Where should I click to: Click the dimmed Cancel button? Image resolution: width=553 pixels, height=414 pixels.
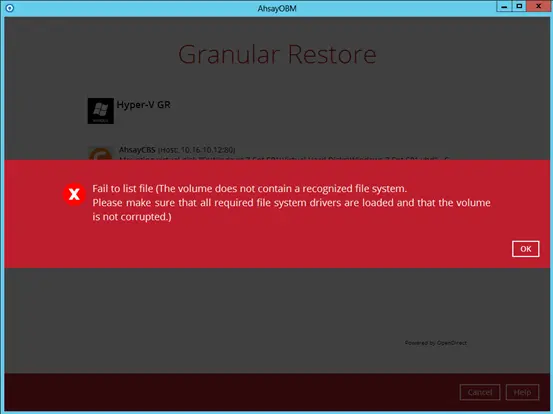pos(480,392)
